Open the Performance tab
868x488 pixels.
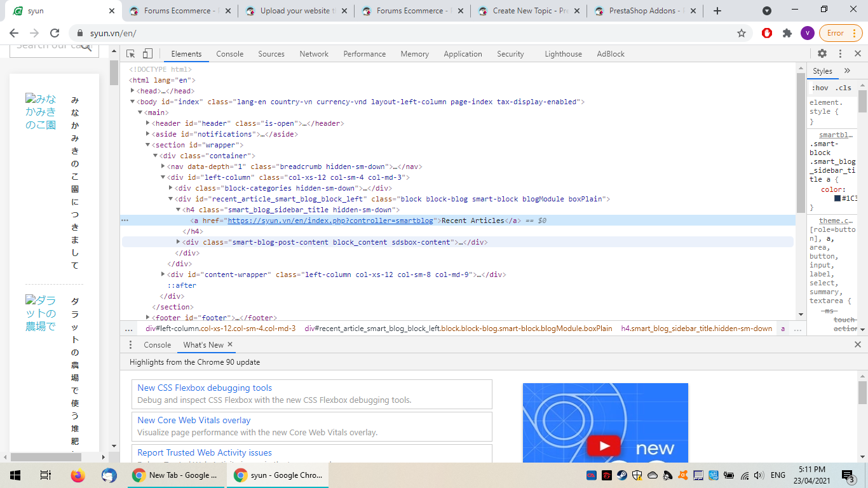point(365,54)
